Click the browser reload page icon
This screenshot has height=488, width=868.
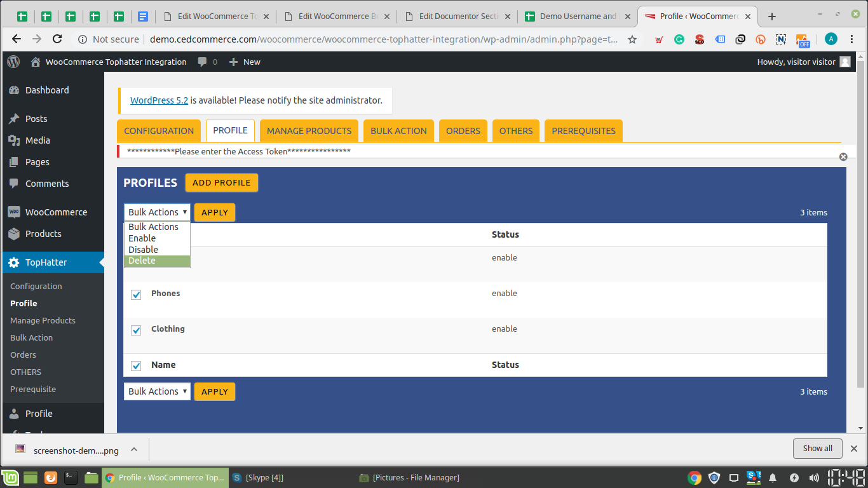57,39
